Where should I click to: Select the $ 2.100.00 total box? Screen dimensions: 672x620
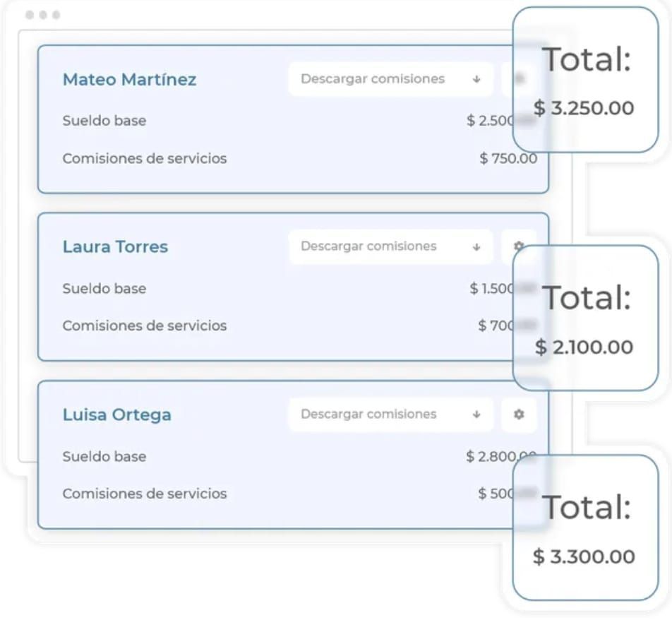coord(585,318)
